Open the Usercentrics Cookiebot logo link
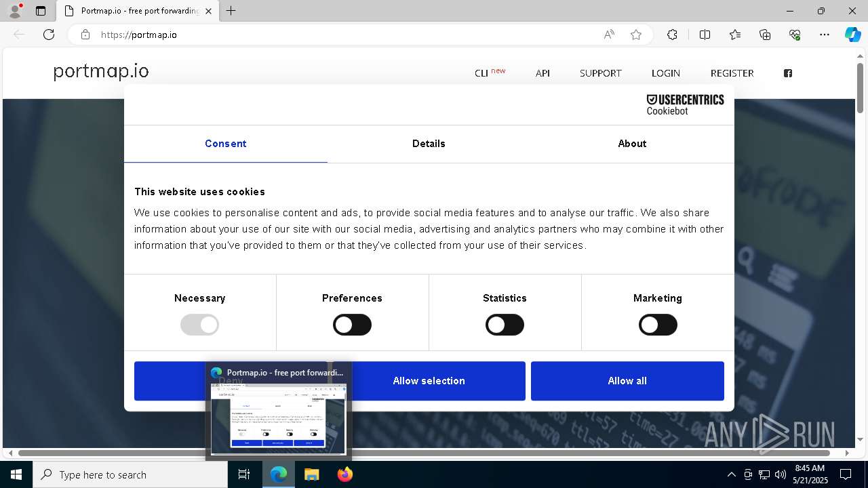The height and width of the screenshot is (488, 868). point(685,104)
